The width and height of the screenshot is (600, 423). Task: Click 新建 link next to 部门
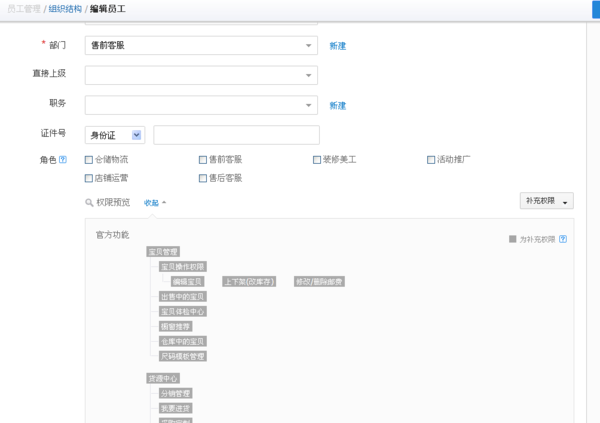[x=338, y=46]
